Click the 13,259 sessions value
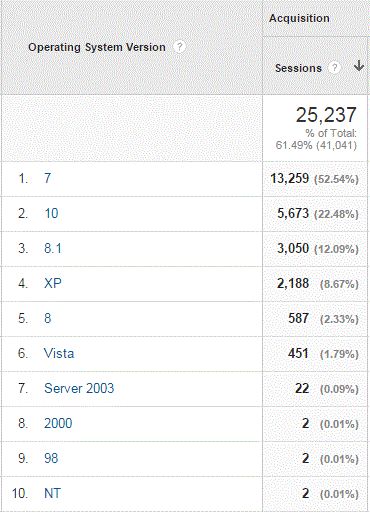 click(x=289, y=178)
